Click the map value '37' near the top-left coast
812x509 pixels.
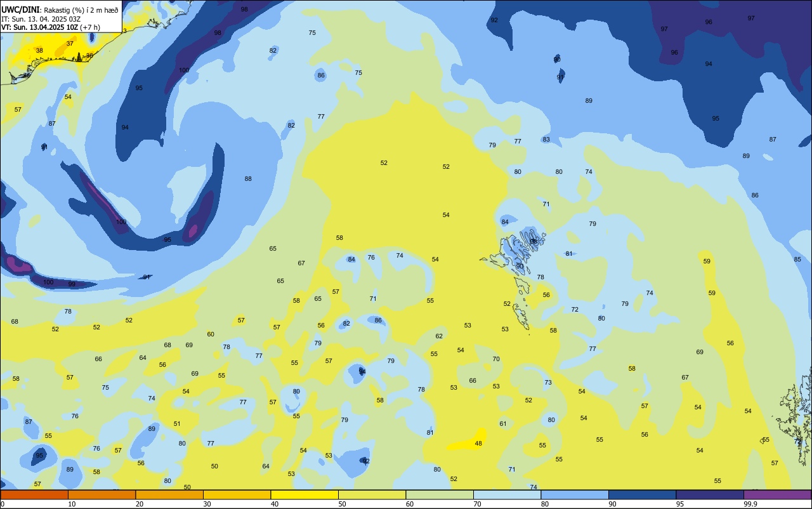70,43
